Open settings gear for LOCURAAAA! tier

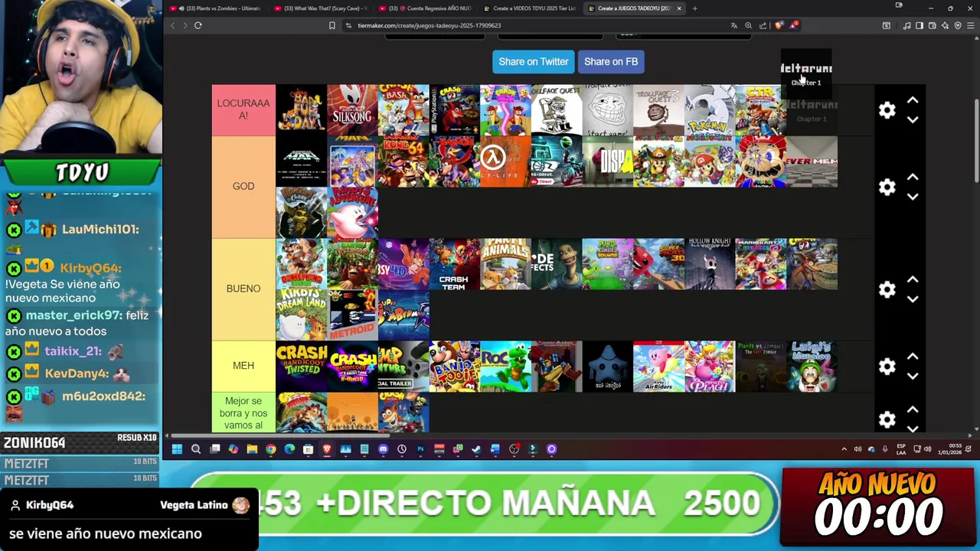887,110
